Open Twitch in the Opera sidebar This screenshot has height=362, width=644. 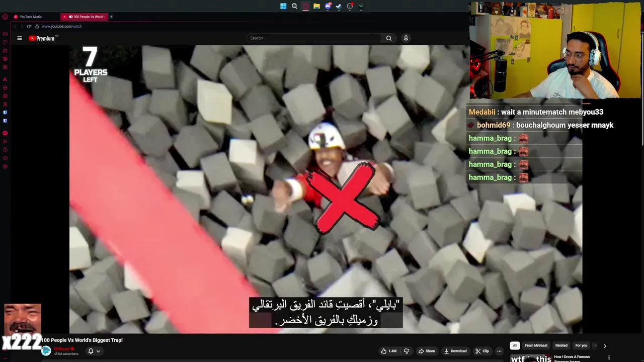(5, 59)
